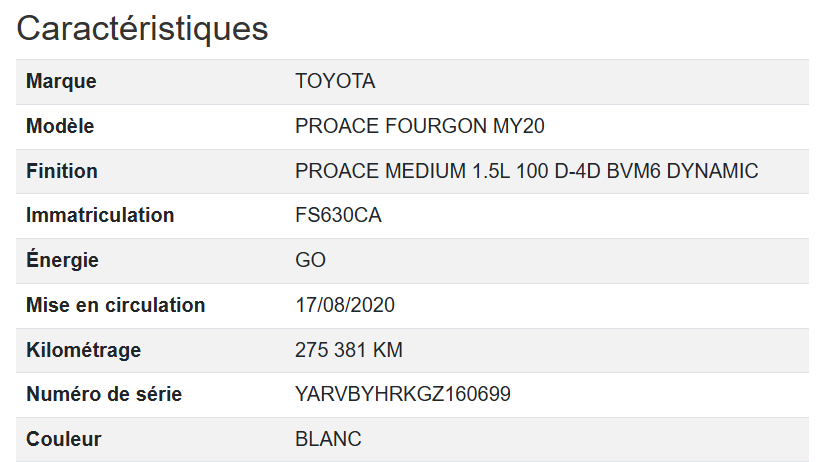Click the Numéro de série label

tap(104, 394)
